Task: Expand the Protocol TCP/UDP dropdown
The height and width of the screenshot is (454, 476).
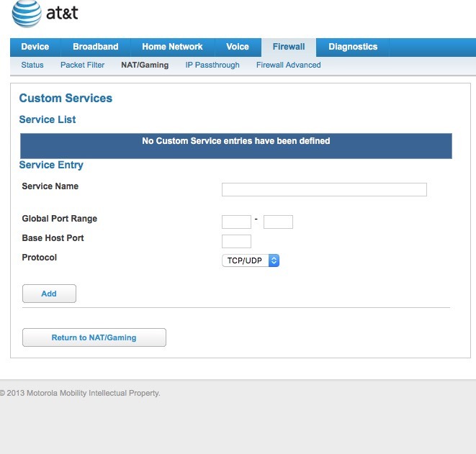Action: tap(251, 260)
